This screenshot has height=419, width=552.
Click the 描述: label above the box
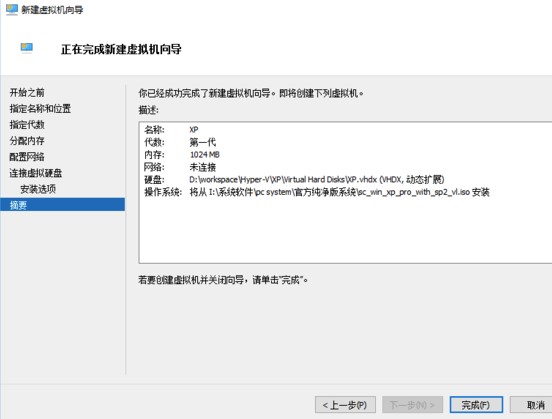[149, 110]
